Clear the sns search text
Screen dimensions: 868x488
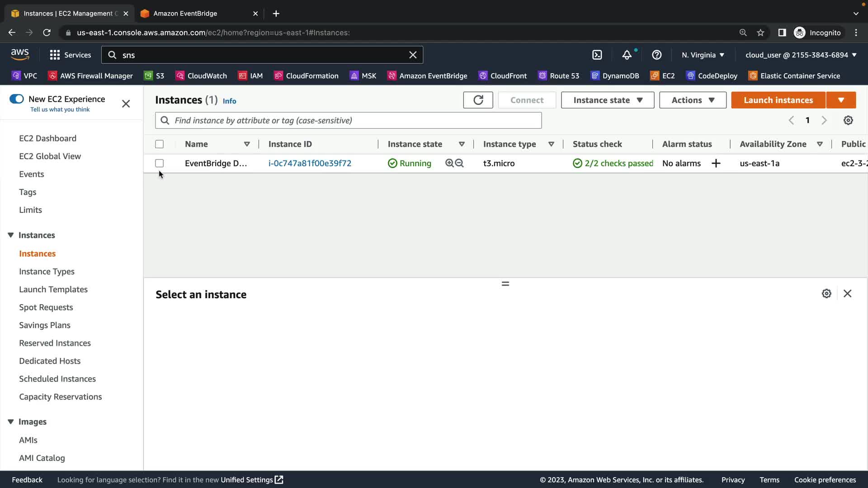[412, 55]
